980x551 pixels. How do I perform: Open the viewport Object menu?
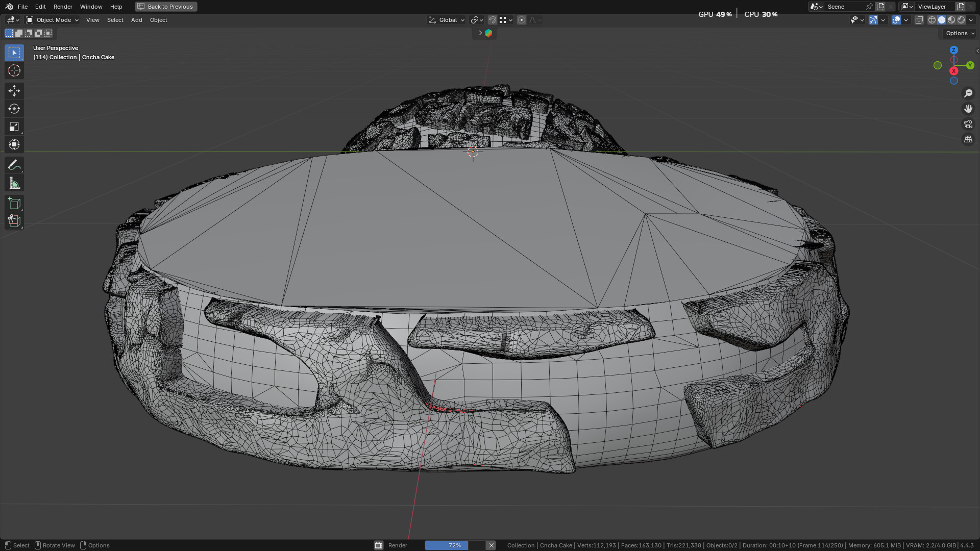click(x=158, y=20)
